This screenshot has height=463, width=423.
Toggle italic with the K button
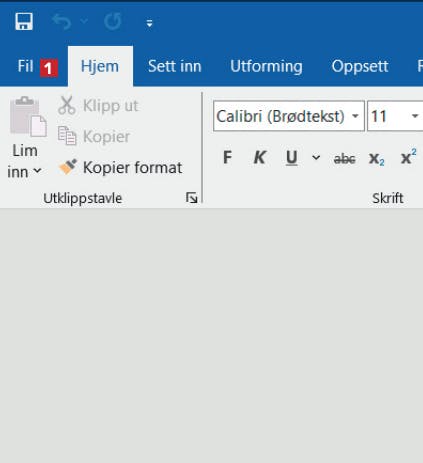pyautogui.click(x=260, y=158)
